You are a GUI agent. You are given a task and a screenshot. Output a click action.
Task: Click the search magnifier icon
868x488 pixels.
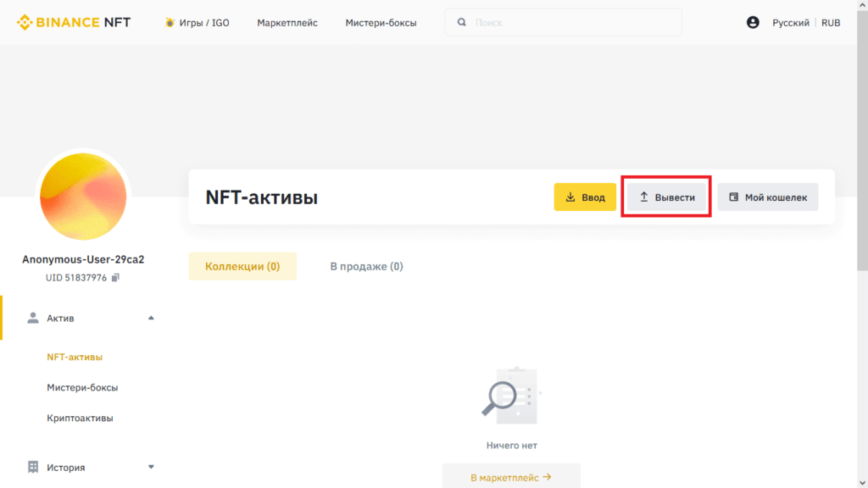click(461, 23)
